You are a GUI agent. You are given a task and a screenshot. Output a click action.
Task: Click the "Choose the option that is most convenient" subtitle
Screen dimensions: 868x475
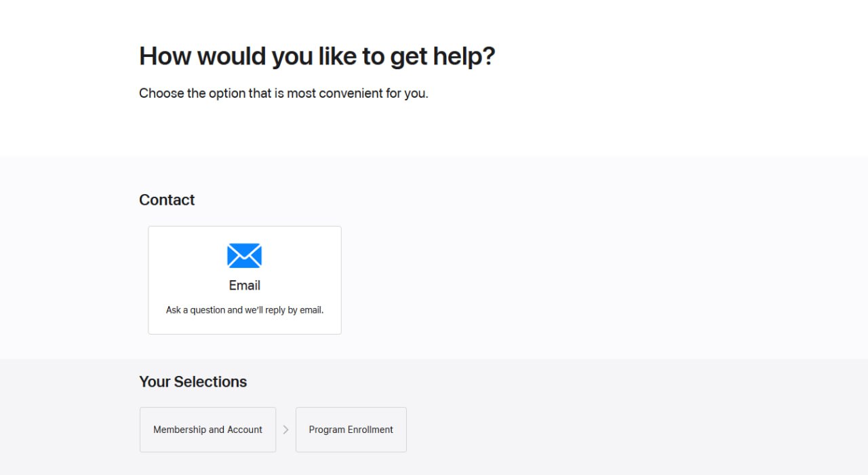pos(283,94)
